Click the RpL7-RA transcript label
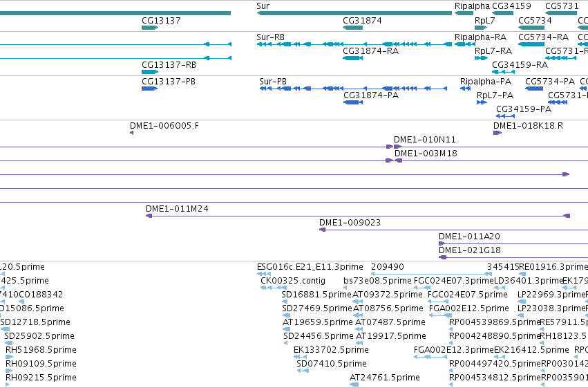Screen dimensions: 588x388 point(493,51)
